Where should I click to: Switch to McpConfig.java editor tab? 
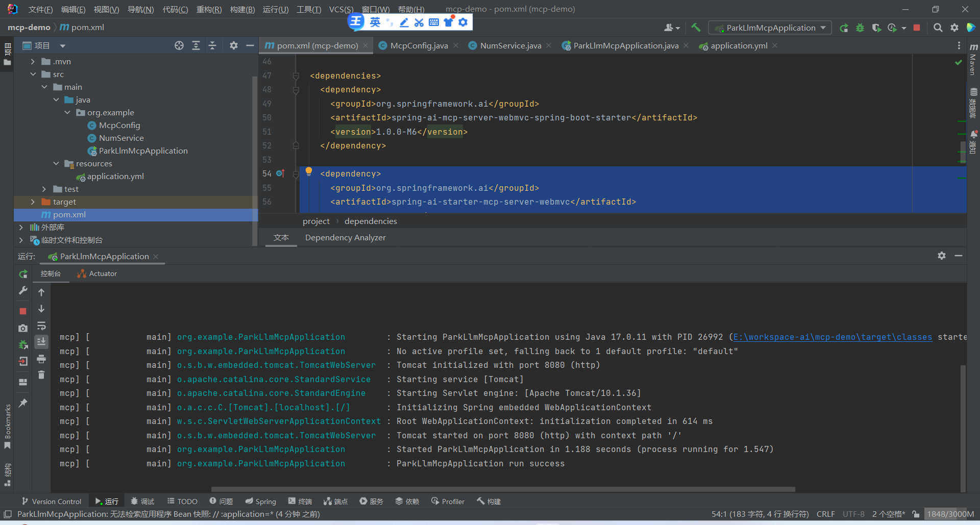click(x=419, y=45)
